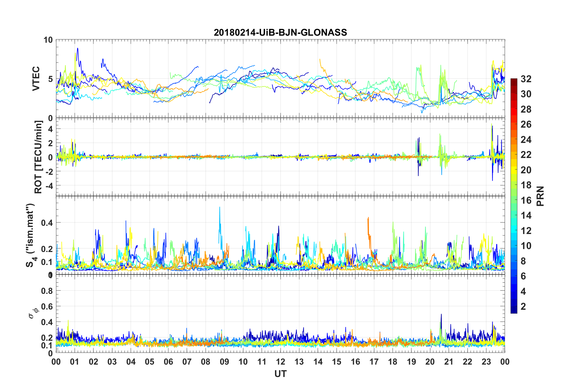
Task: Click the orange S4 peak before 17 UT
Action: (368, 218)
